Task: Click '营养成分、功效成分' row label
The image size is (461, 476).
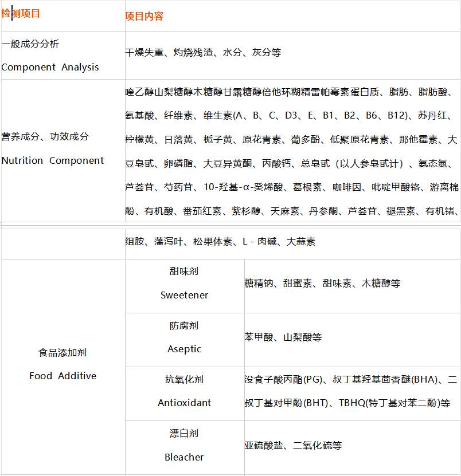Action: pyautogui.click(x=45, y=136)
